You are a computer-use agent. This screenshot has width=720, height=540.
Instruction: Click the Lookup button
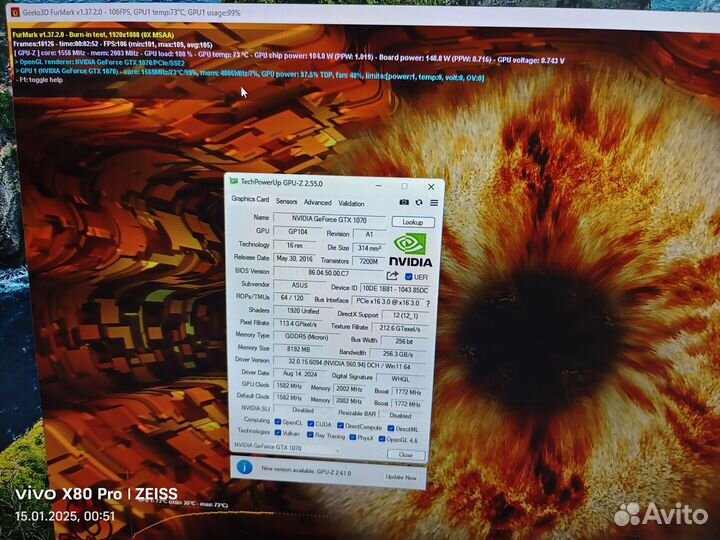click(x=412, y=222)
